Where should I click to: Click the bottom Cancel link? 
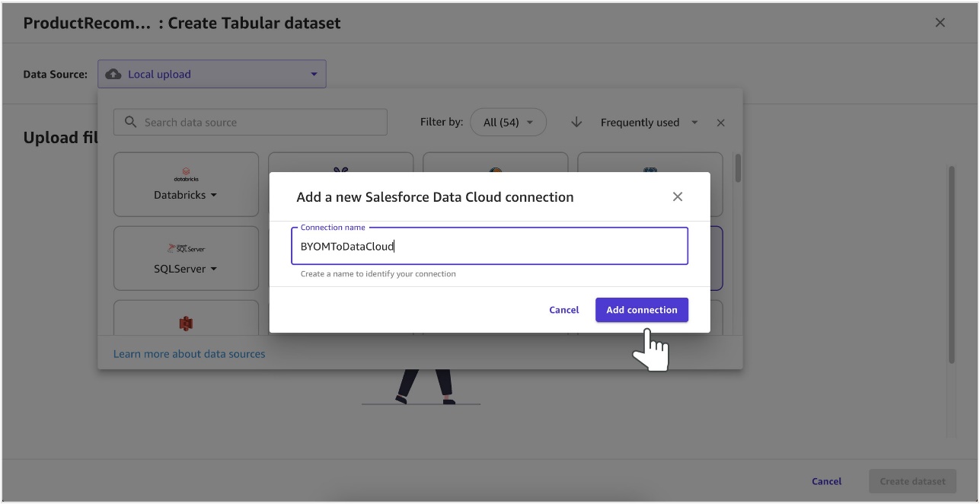(x=826, y=481)
